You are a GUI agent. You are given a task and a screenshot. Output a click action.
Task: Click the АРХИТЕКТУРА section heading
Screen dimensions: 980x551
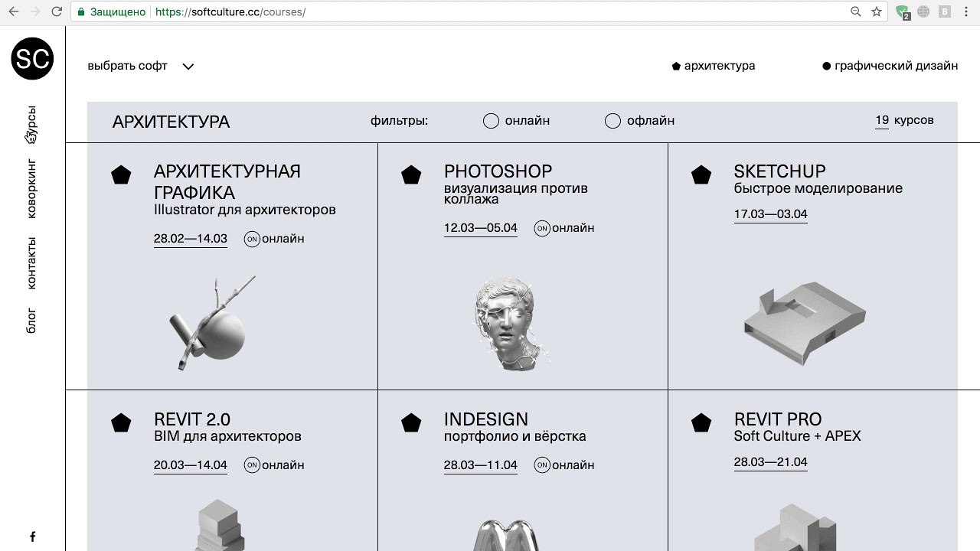(x=171, y=122)
